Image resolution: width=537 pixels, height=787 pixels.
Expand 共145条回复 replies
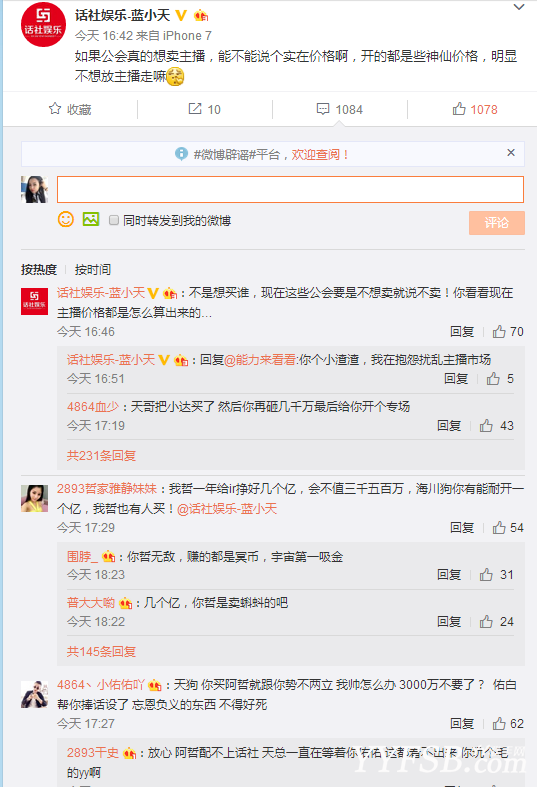click(101, 651)
